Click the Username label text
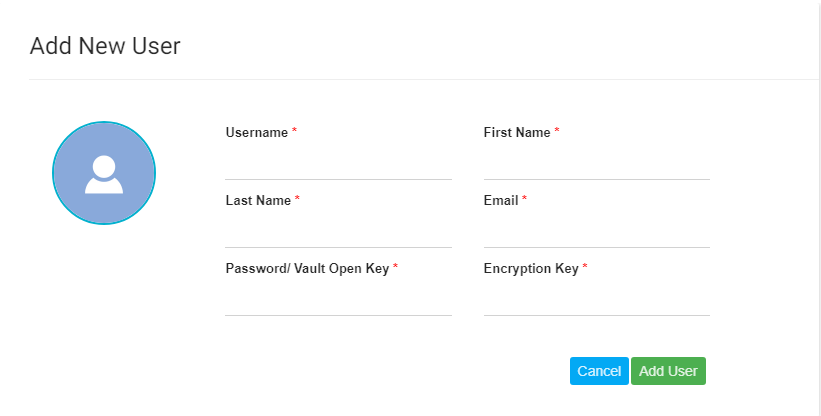This screenshot has height=416, width=821. pyautogui.click(x=257, y=132)
